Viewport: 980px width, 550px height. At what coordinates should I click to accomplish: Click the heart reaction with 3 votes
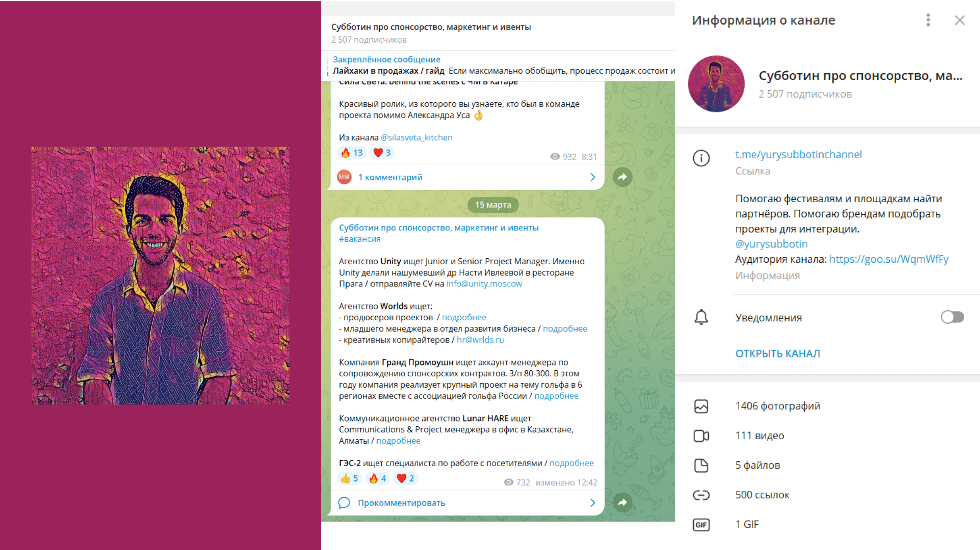[382, 153]
